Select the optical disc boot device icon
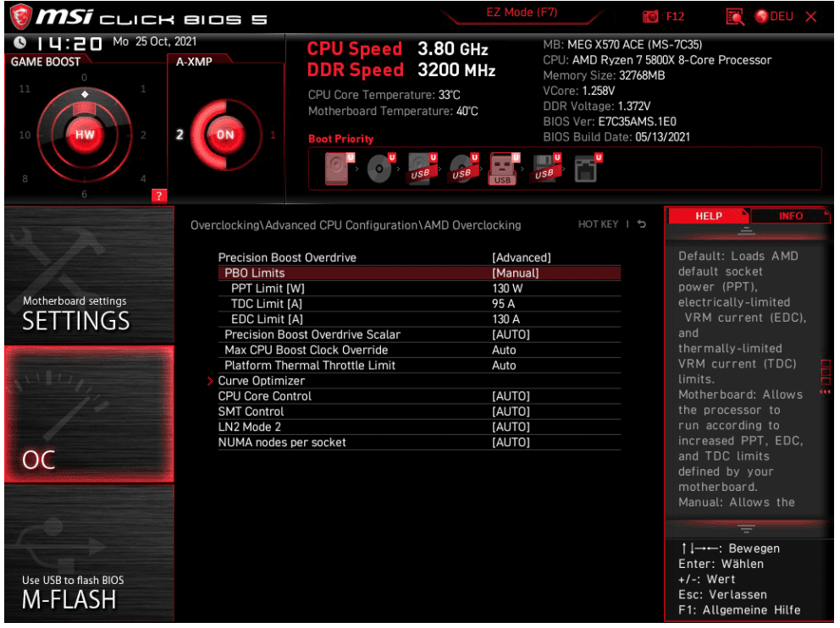Viewport: 840px width, 628px height. click(x=380, y=168)
